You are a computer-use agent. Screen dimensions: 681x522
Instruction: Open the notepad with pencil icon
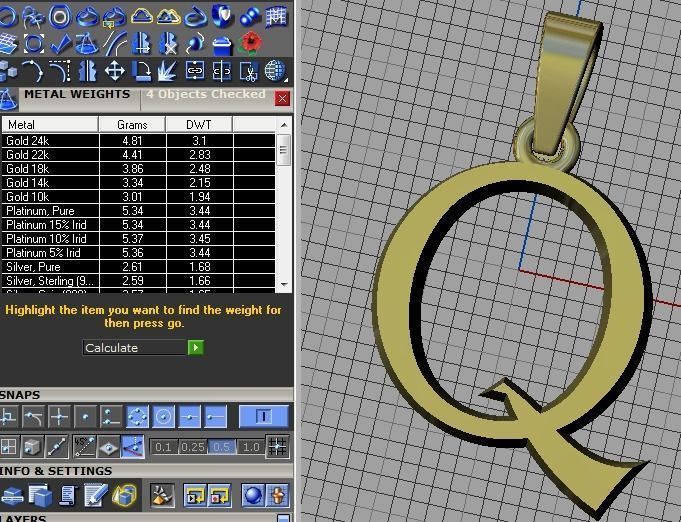point(96,495)
